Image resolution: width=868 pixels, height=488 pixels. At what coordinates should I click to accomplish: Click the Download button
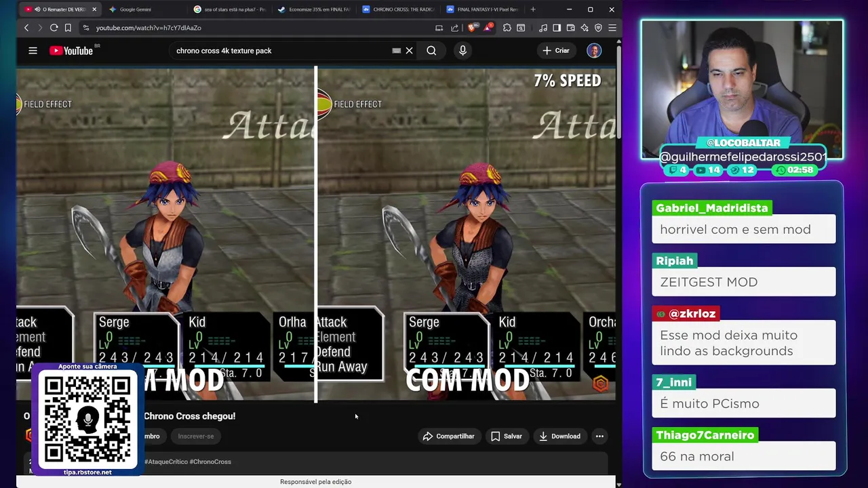coord(559,436)
